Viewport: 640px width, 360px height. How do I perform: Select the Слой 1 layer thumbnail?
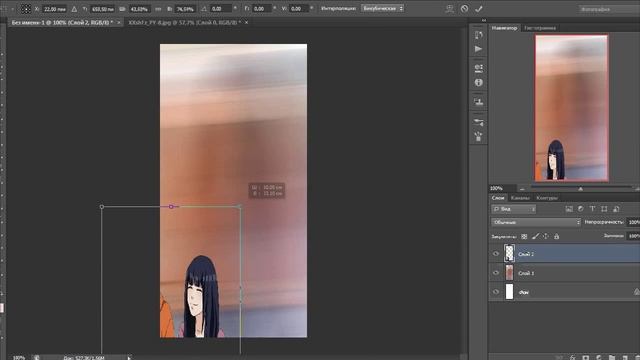pyautogui.click(x=509, y=273)
